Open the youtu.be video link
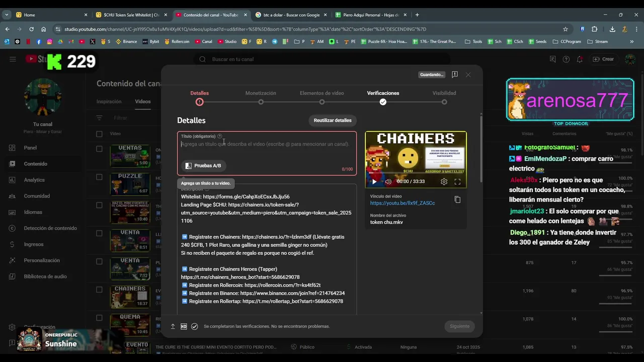 pyautogui.click(x=403, y=203)
